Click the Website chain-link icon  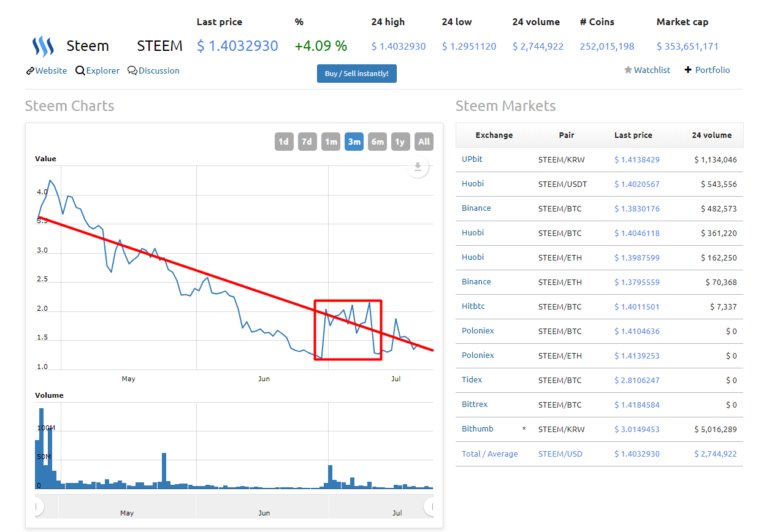30,70
